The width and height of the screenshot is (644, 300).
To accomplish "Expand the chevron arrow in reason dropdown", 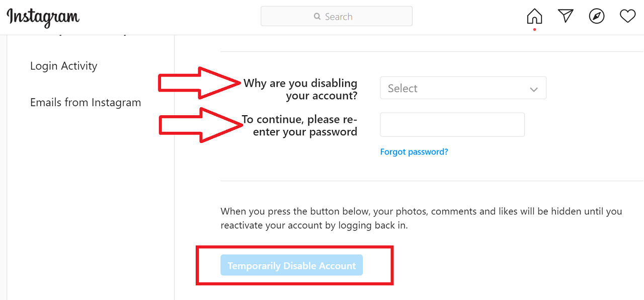I will point(534,90).
